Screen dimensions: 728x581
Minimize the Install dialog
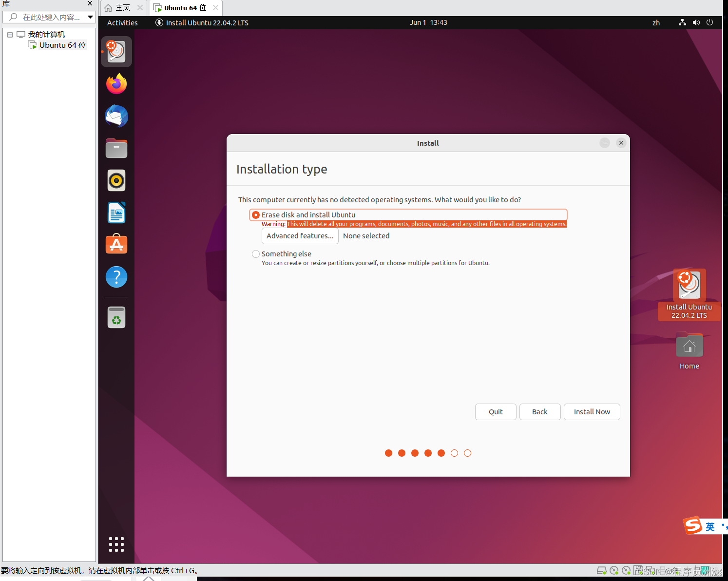605,143
